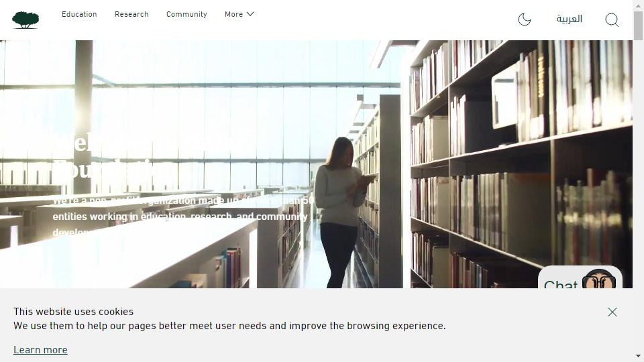644x362 pixels.
Task: Open the Research menu item
Action: point(131,14)
